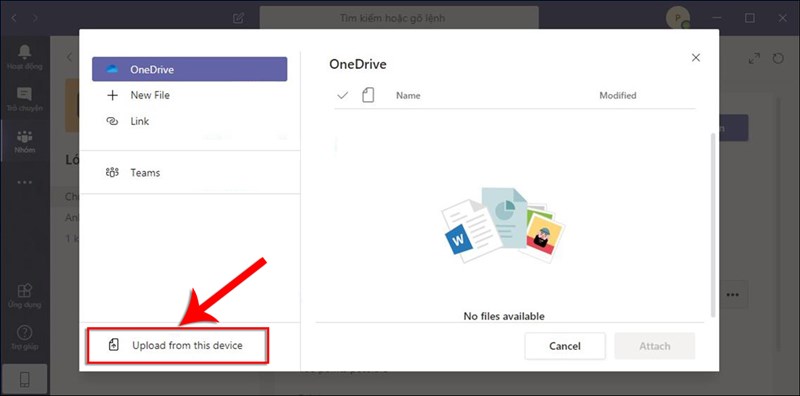Click the disabled Attach button

(x=655, y=346)
